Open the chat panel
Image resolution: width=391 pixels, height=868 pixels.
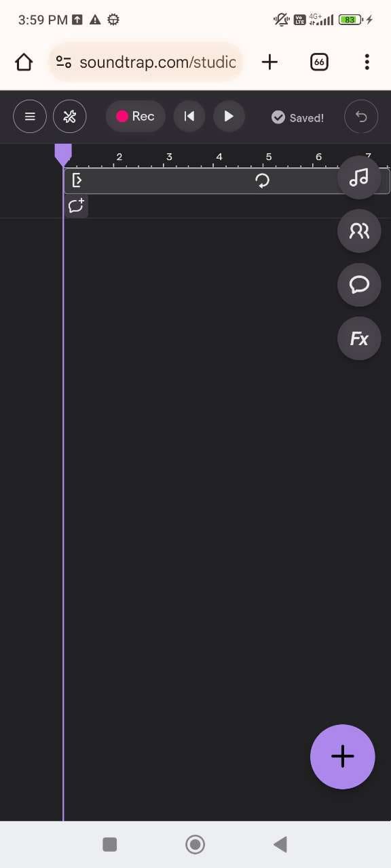tap(359, 285)
